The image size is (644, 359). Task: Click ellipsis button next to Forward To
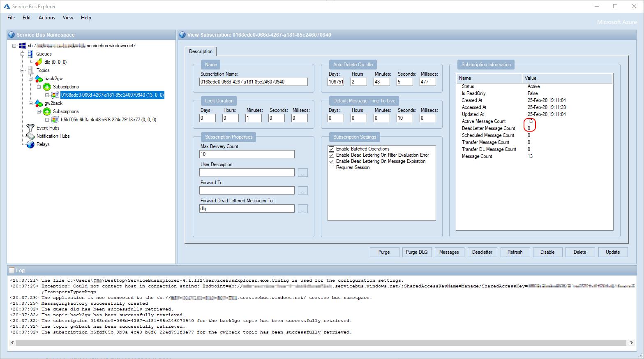[x=302, y=191]
